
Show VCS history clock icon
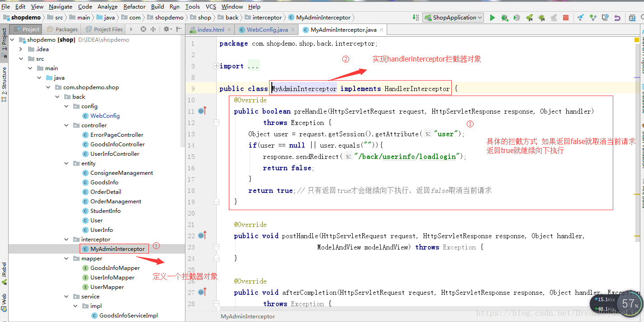coord(605,18)
